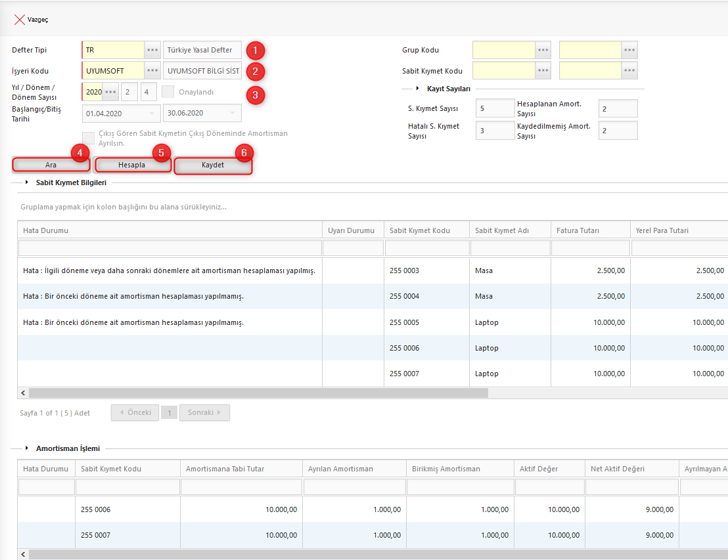The width and height of the screenshot is (728, 560).
Task: Collapse the Kayıt Sayıları section
Action: tap(418, 89)
